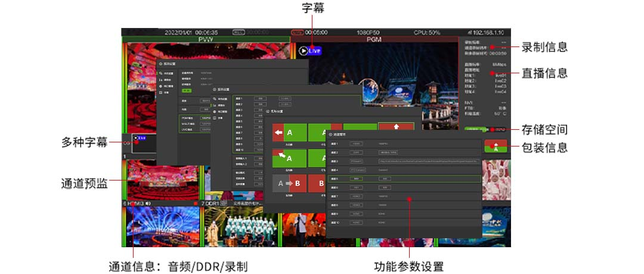Click the red-green A packaging icon at right
644x274 pixels.
(x=497, y=148)
